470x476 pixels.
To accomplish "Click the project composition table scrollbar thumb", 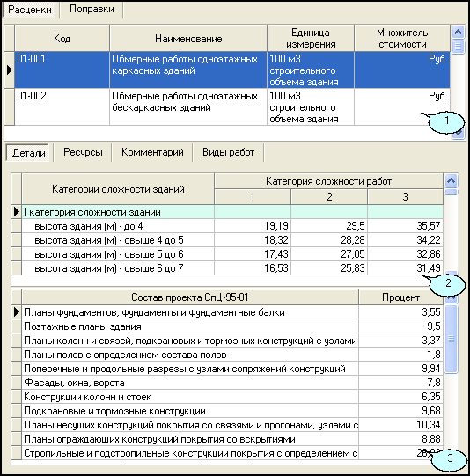I will 452,339.
